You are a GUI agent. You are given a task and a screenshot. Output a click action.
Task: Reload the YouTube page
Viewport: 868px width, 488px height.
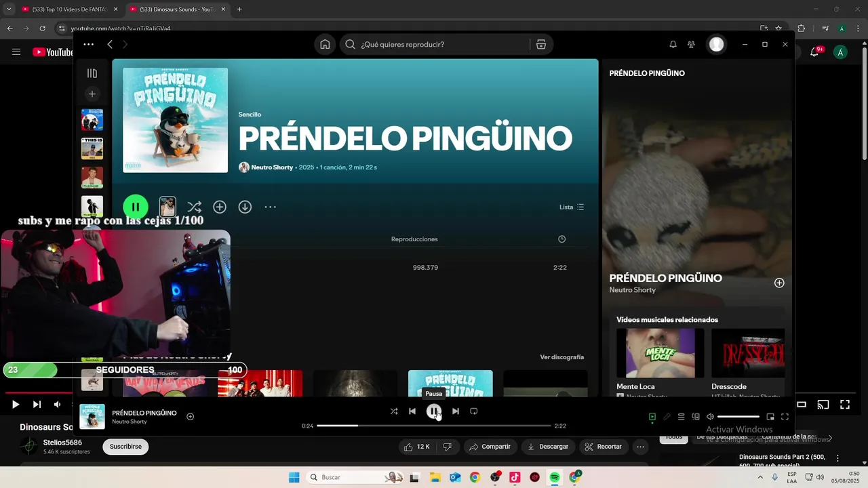coord(43,28)
